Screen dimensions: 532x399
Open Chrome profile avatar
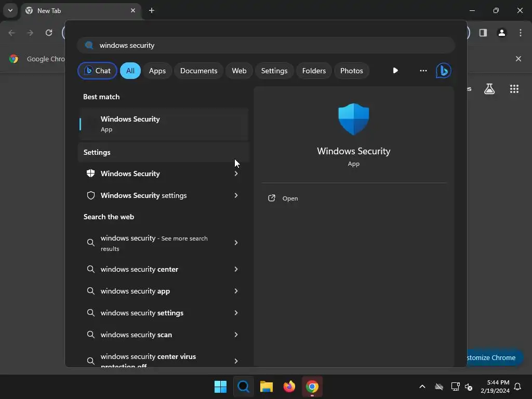point(502,33)
